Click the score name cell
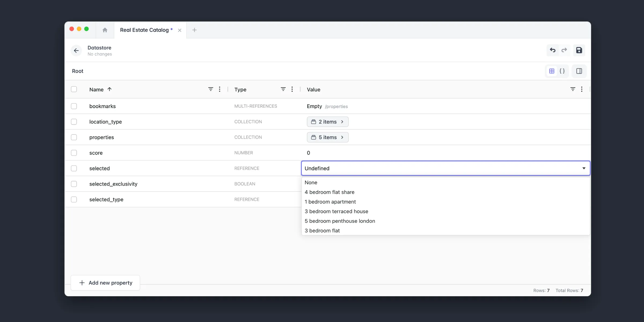The width and height of the screenshot is (644, 322). click(x=96, y=153)
